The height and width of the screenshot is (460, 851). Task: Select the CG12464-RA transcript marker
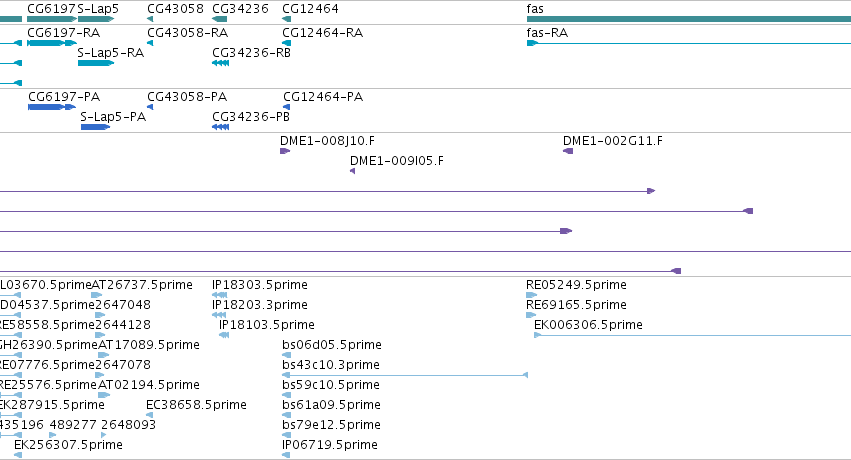click(x=287, y=43)
